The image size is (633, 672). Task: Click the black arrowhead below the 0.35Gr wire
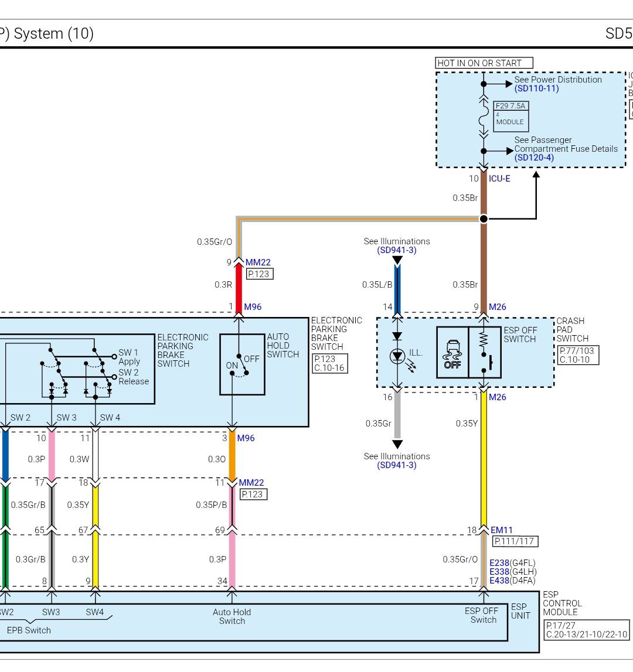pos(397,445)
